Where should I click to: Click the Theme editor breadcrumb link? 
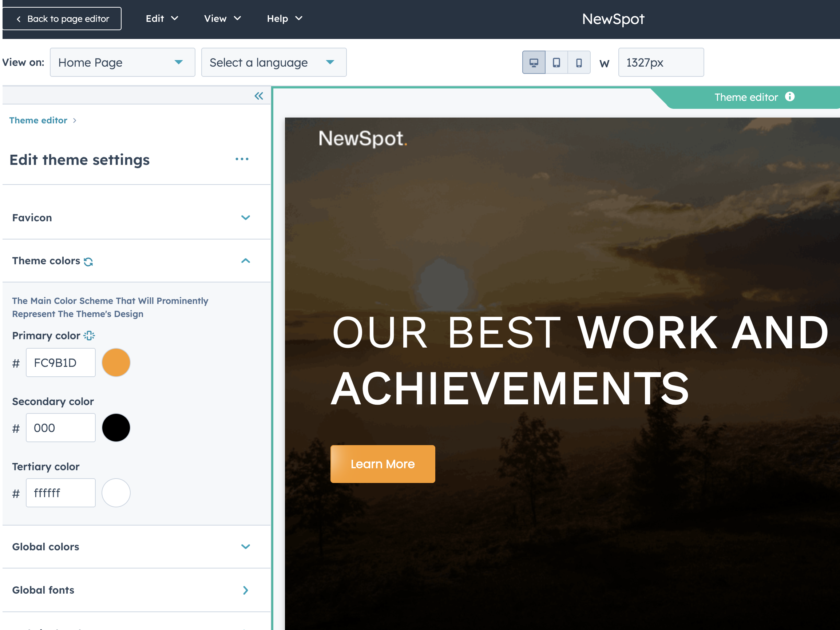(38, 120)
